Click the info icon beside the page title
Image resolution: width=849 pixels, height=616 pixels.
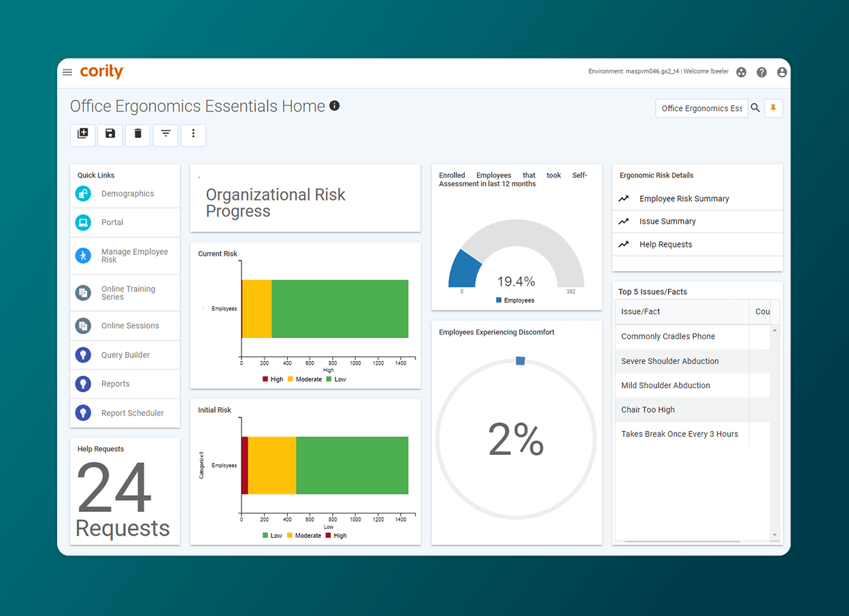click(334, 106)
